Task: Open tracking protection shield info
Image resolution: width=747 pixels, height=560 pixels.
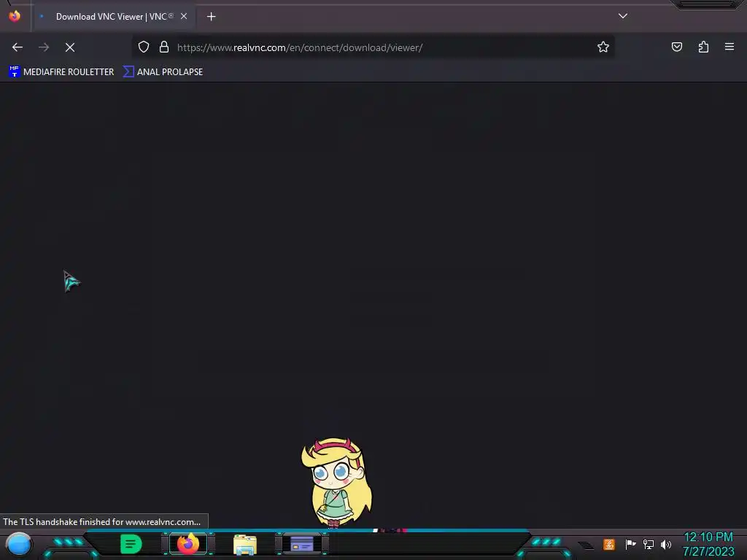Action: (144, 47)
